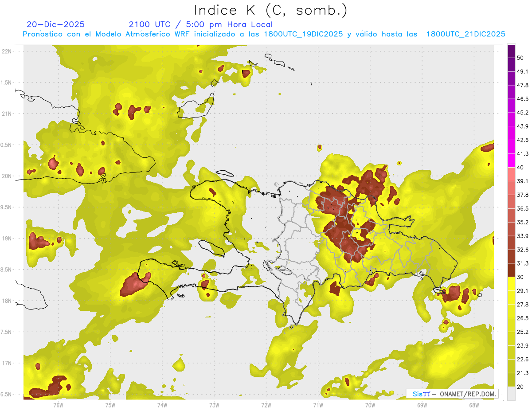Image resolution: width=532 pixels, height=411 pixels.
Task: Click the latitude label "22N"
Action: [7, 51]
